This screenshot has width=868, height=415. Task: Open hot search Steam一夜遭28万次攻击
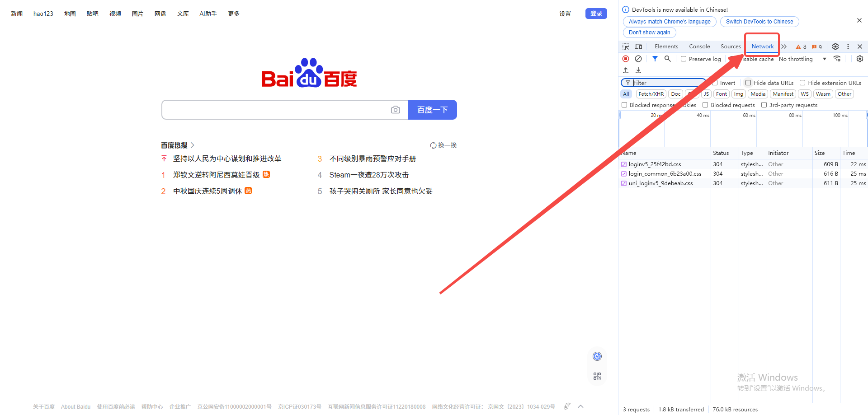tap(369, 175)
